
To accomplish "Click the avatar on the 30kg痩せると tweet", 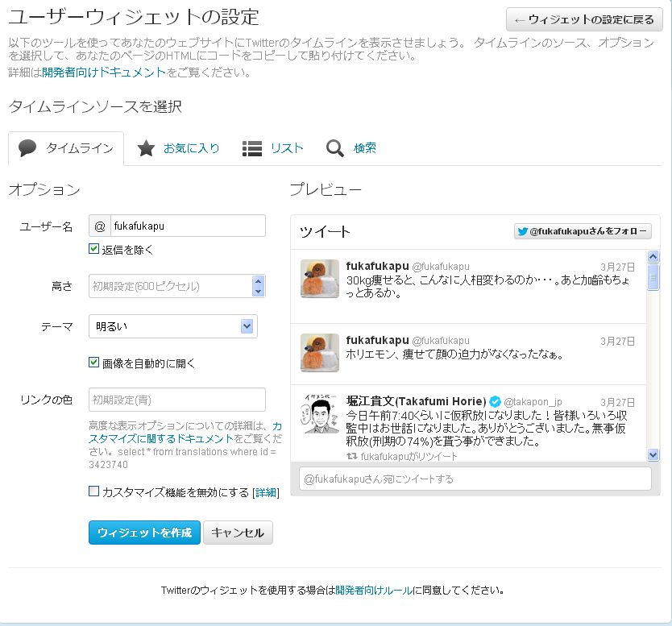I will 320,279.
